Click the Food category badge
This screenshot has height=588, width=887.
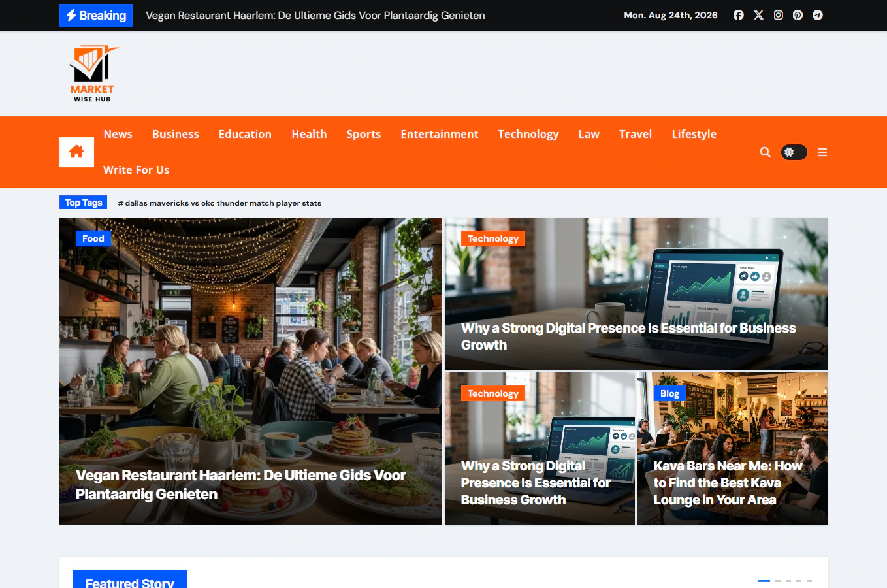(93, 238)
